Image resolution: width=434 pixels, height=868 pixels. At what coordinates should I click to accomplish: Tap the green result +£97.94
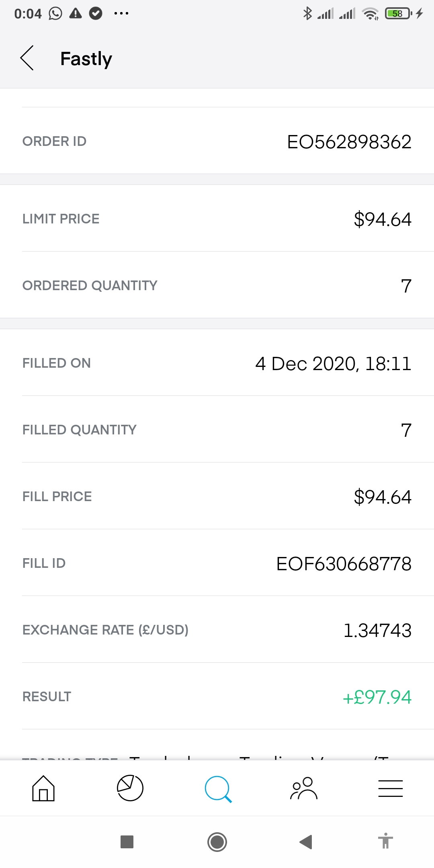click(x=377, y=697)
